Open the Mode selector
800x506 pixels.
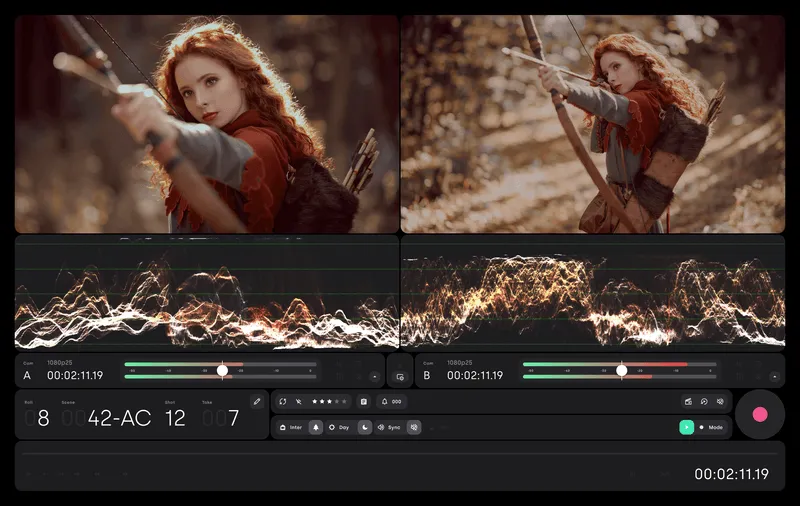710,427
